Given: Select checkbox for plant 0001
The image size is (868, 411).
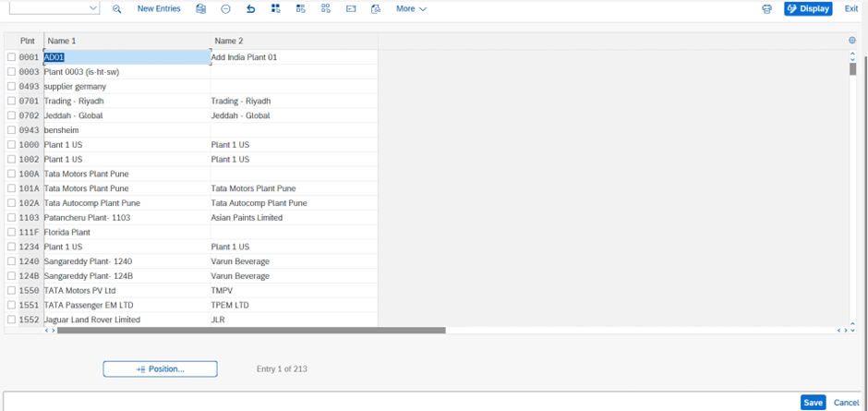Looking at the screenshot, I should pos(12,57).
